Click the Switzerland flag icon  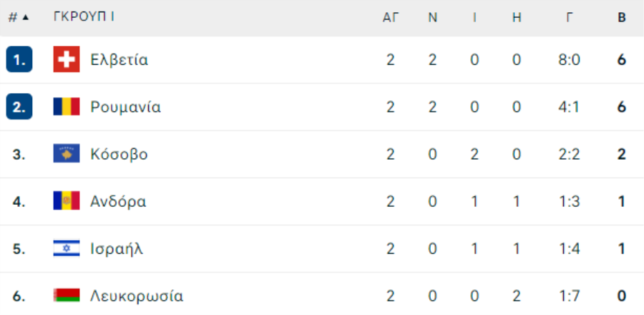click(66, 59)
